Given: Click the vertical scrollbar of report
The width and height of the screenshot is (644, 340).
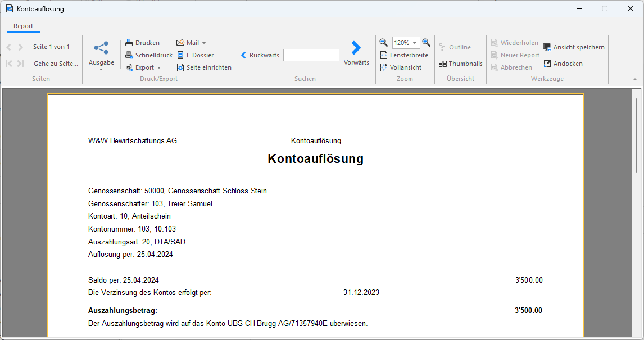Looking at the screenshot, I should pos(637,135).
